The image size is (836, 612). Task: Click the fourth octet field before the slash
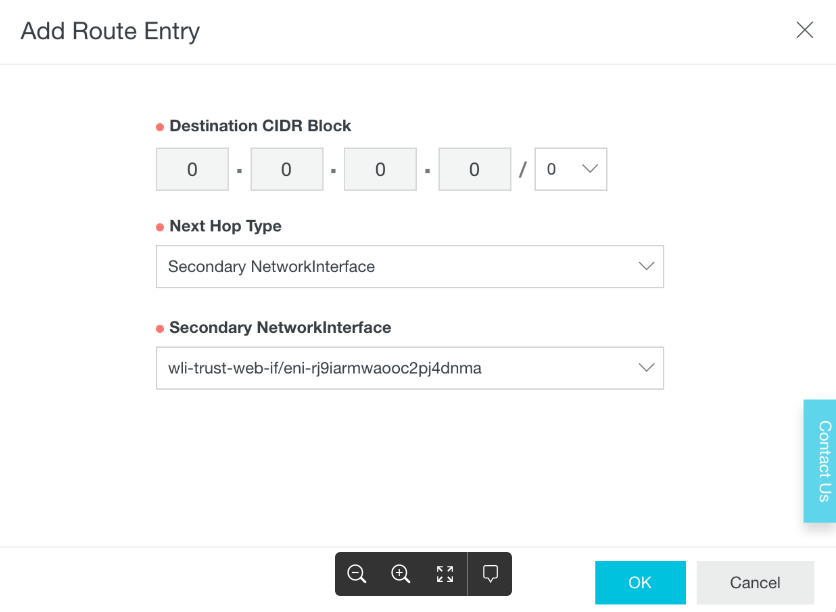coord(474,170)
